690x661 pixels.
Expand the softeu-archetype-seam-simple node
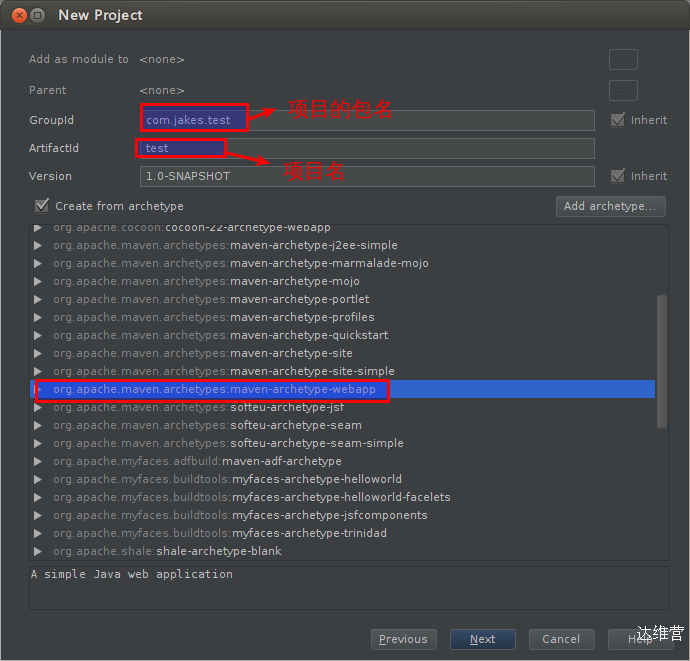click(x=38, y=443)
